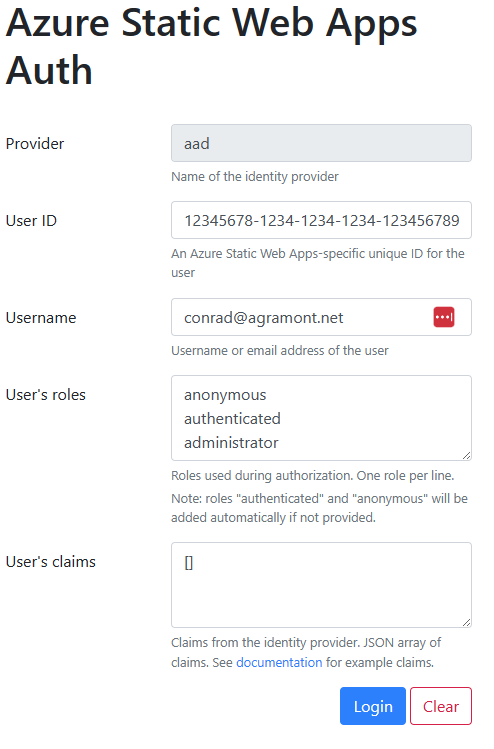This screenshot has height=749, width=494.
Task: Focus the User ID input field
Action: coord(321,220)
